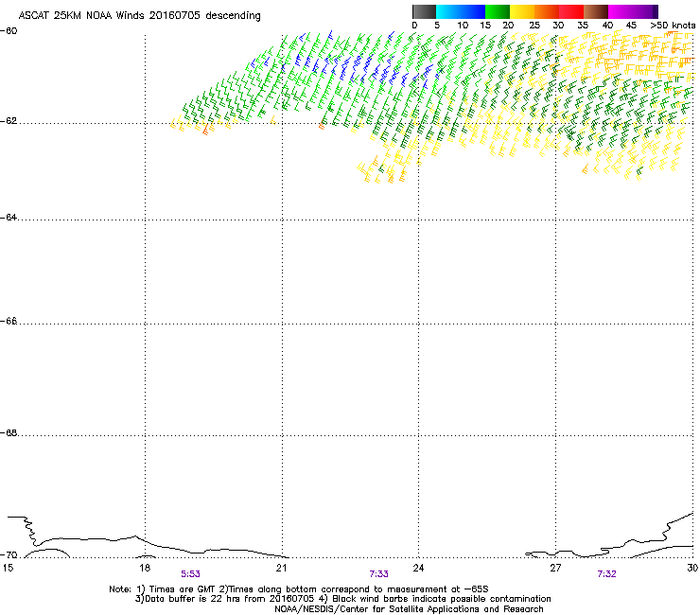Click the magenta-purple 40-50 knots legend segment
The width and height of the screenshot is (700, 615).
[633, 11]
